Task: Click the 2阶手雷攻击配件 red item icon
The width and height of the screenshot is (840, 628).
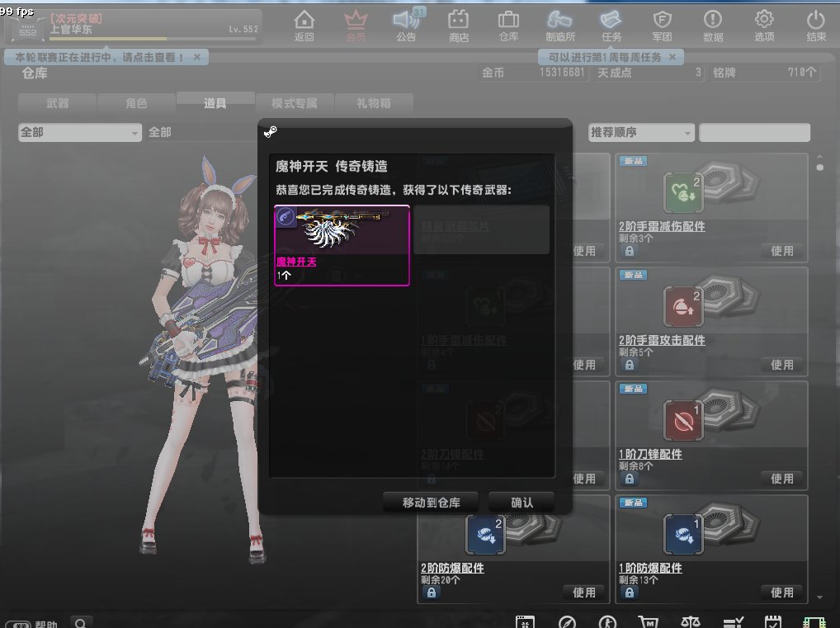Action: (x=683, y=306)
